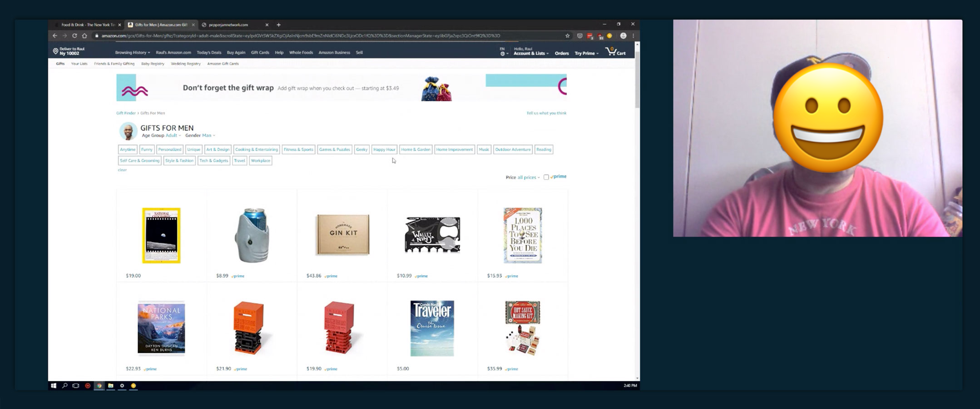
Task: Open the shopping Cart icon
Action: 616,52
